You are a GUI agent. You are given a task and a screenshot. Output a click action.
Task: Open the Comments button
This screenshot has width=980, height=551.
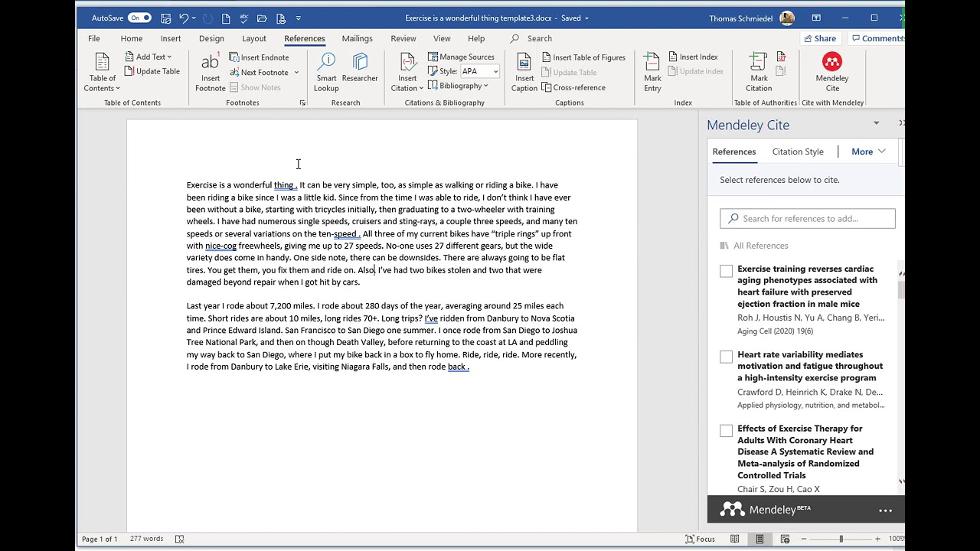pos(877,38)
